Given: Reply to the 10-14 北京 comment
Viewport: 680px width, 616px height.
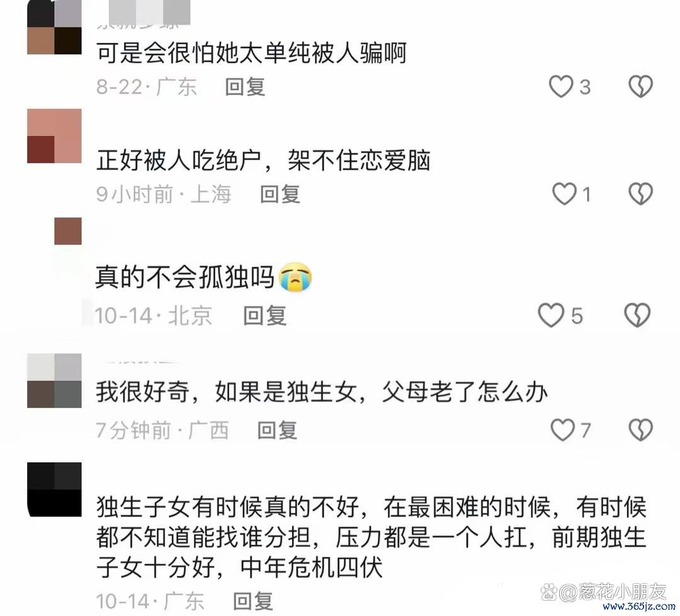Looking at the screenshot, I should pos(264,316).
